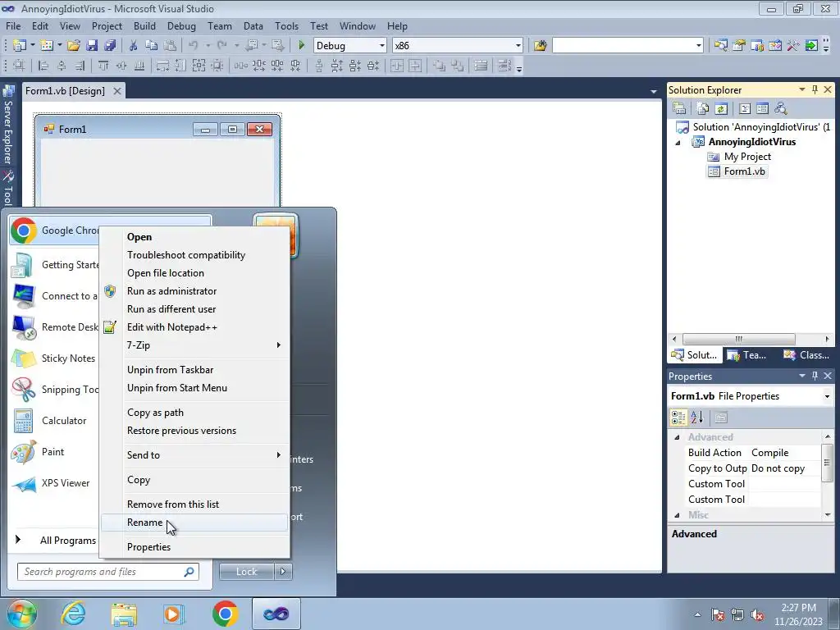Click the Find in Files icon
840x630 pixels.
540,46
